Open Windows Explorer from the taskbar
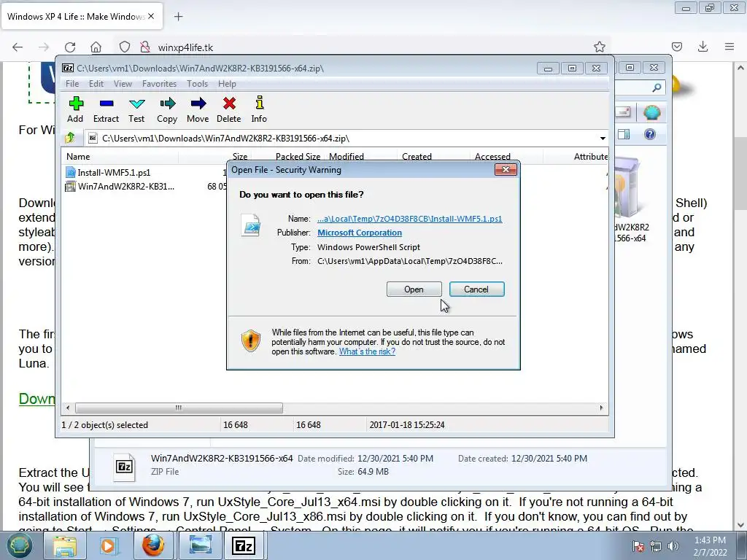747x560 pixels. [x=64, y=546]
